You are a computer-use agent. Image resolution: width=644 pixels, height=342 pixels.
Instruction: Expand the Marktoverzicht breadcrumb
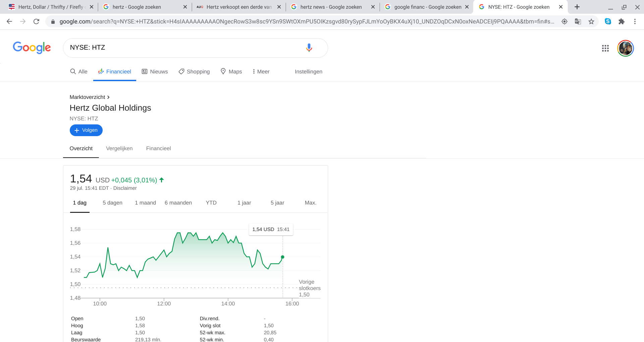pyautogui.click(x=90, y=97)
